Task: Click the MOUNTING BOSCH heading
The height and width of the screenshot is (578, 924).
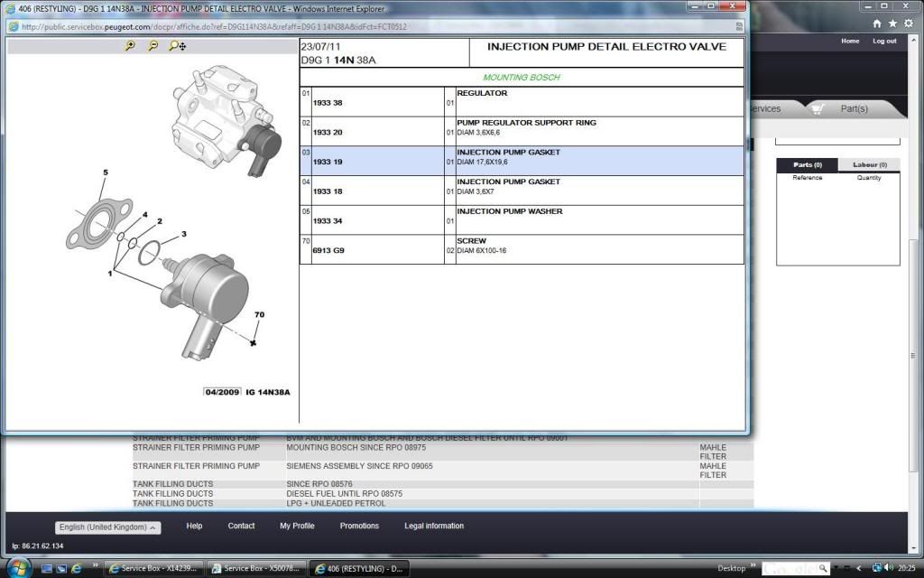Action: tap(522, 78)
